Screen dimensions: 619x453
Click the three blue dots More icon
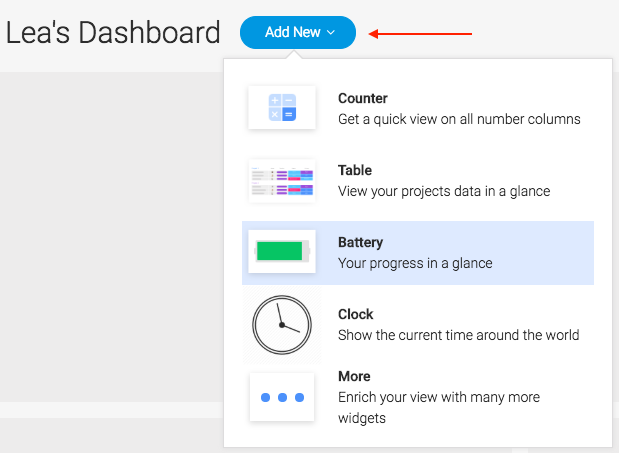click(282, 397)
